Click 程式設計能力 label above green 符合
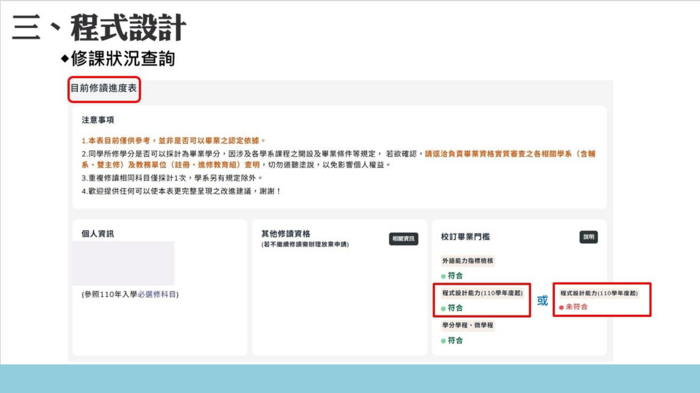 point(482,293)
